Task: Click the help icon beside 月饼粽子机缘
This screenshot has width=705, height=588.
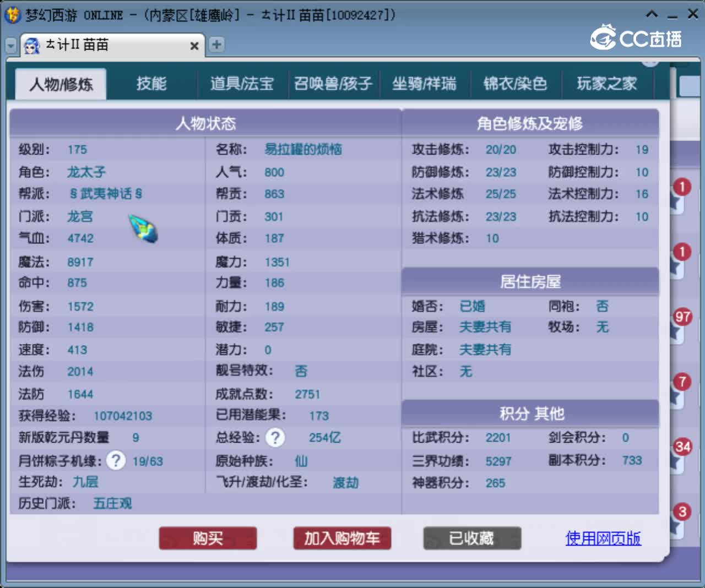Action: pos(116,460)
